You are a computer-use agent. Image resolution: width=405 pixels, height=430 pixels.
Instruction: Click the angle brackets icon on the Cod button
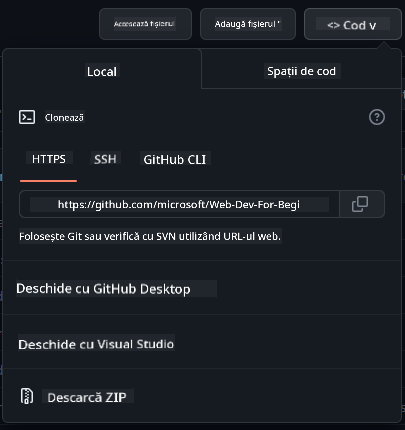tap(333, 25)
